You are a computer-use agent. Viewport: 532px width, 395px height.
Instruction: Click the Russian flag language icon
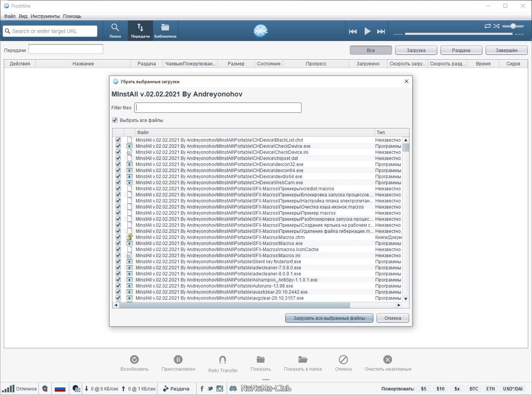coord(60,389)
